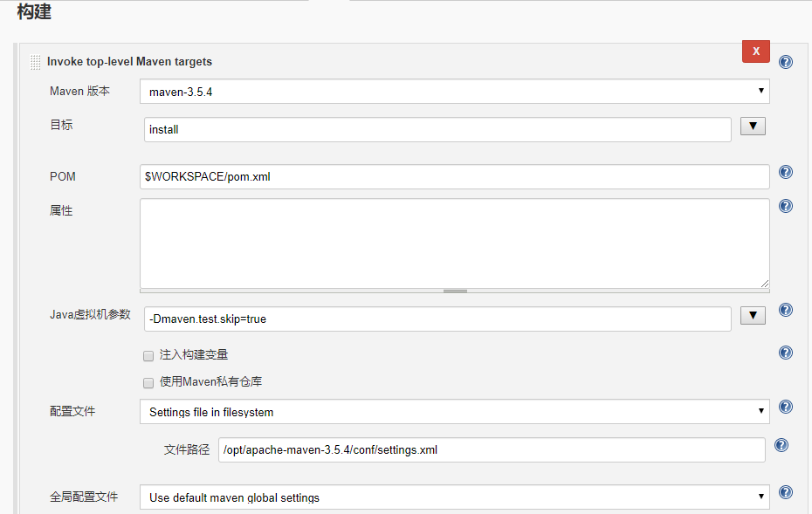Show help for 配置文件 dropdown
The height and width of the screenshot is (514, 812).
pyautogui.click(x=786, y=407)
